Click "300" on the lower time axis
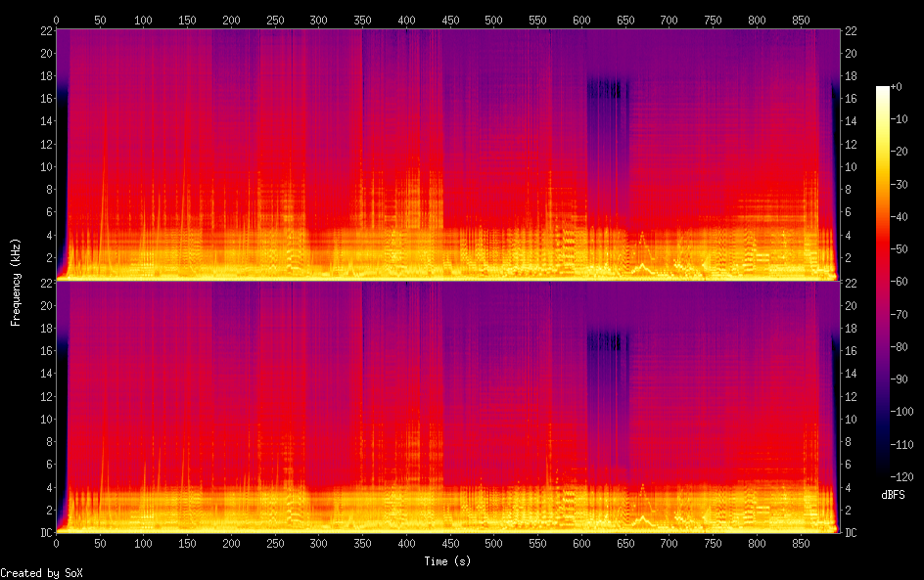The width and height of the screenshot is (924, 580). point(318,544)
